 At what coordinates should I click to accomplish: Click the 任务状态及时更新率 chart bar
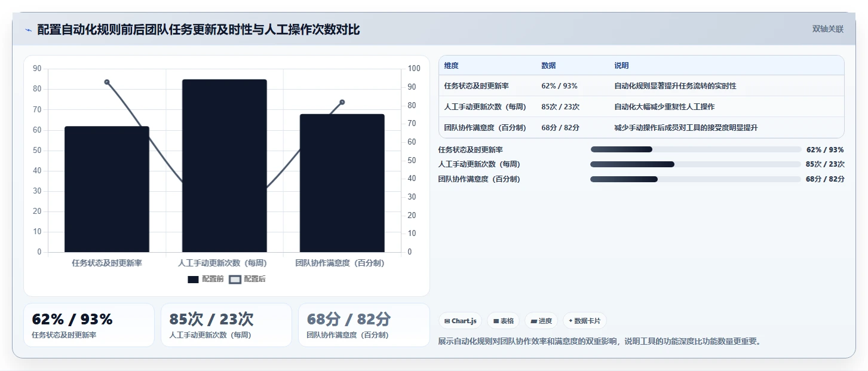click(107, 189)
